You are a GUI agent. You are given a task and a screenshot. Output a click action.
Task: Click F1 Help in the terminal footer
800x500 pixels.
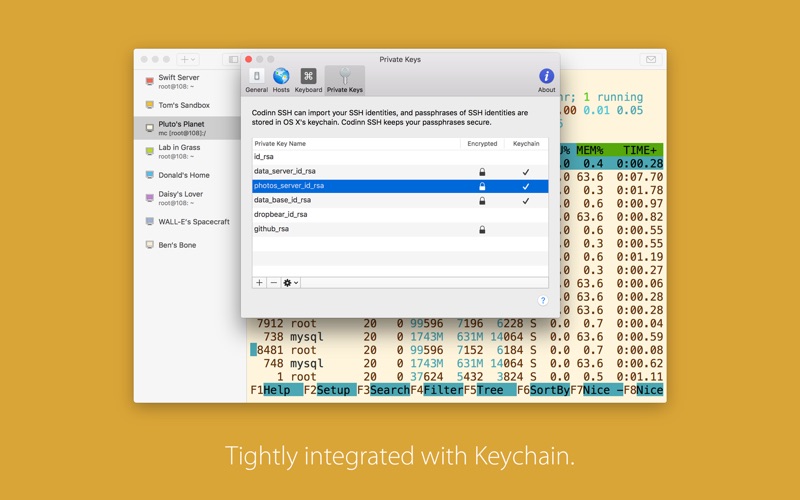(277, 390)
